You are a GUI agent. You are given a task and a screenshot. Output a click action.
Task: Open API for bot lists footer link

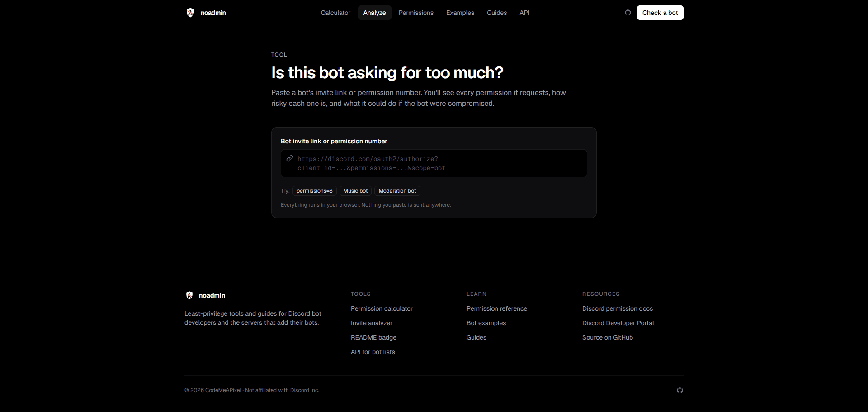(373, 352)
